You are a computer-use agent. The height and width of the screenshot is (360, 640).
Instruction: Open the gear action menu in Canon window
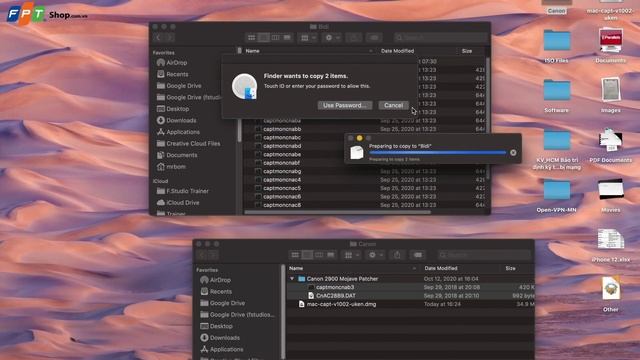tap(376, 255)
